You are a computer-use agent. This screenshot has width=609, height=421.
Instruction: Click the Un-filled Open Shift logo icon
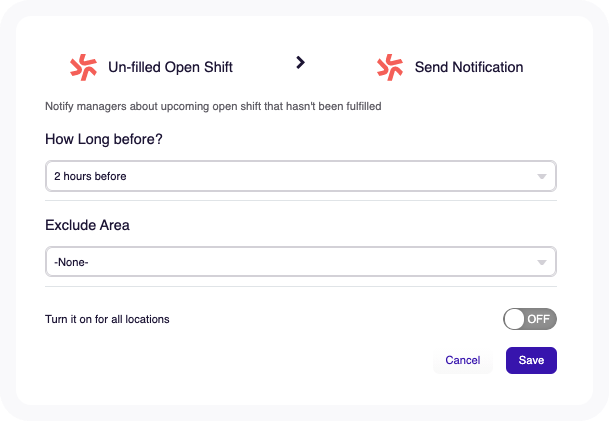[x=84, y=67]
